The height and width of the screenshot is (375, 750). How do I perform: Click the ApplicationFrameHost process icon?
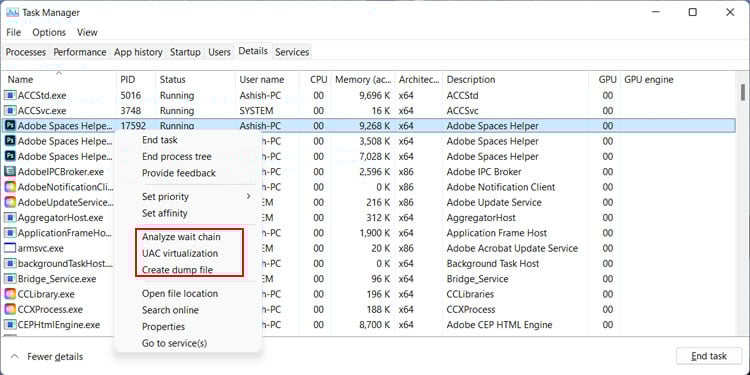10,233
